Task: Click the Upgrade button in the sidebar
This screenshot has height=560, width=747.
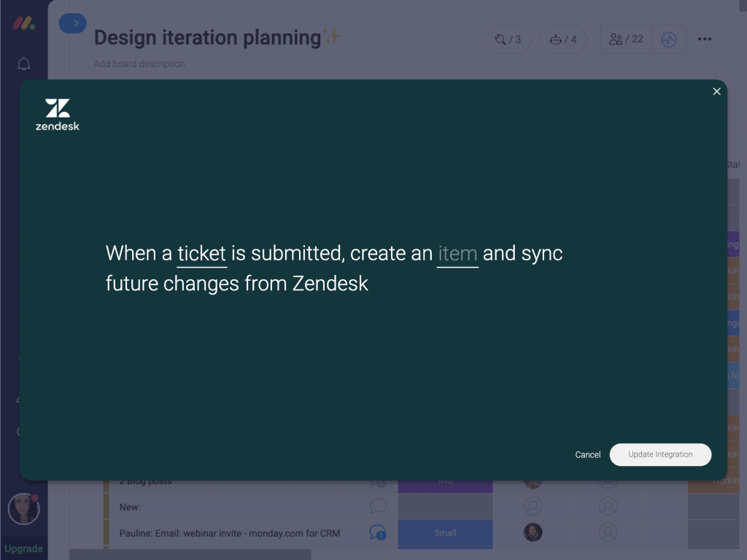Action: pyautogui.click(x=23, y=548)
